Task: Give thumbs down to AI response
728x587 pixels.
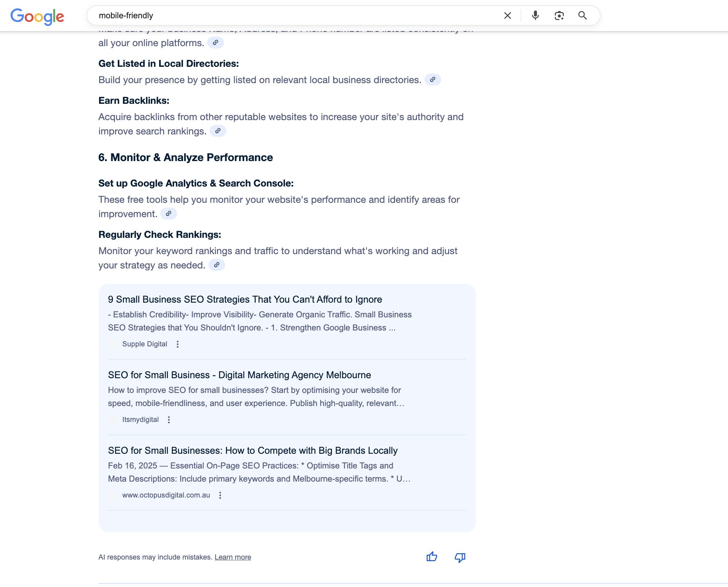Action: [460, 557]
